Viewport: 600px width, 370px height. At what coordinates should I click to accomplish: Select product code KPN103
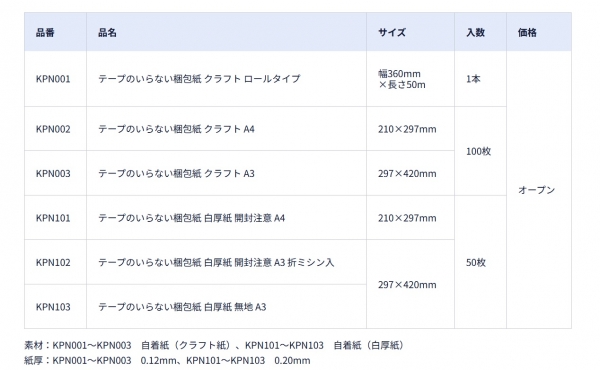coord(53,306)
